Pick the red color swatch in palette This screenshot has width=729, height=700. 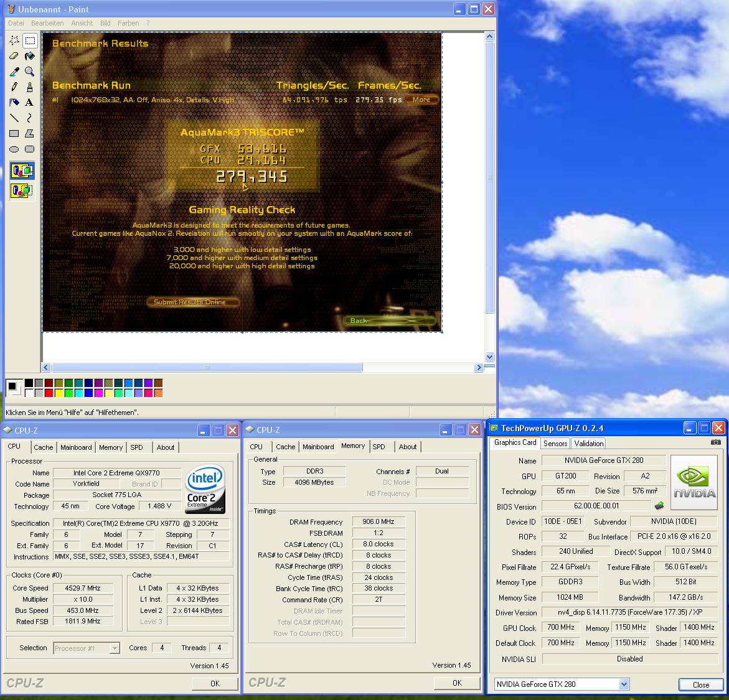49,393
